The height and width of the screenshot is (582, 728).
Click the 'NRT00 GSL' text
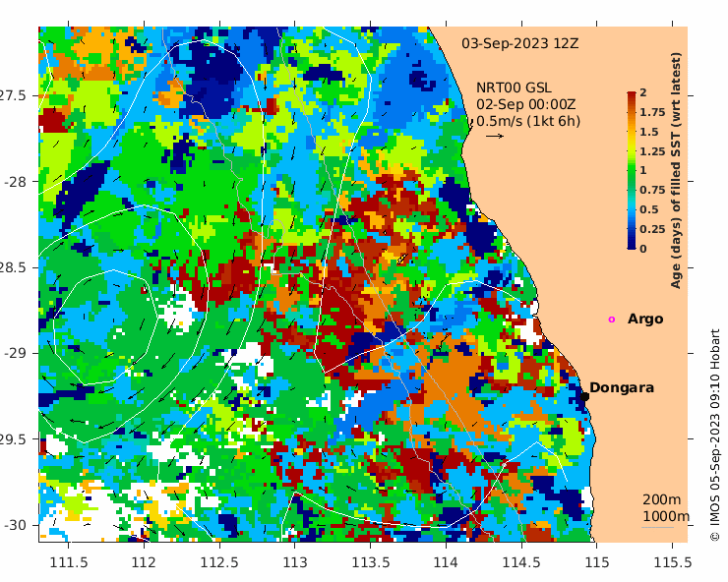pos(514,87)
